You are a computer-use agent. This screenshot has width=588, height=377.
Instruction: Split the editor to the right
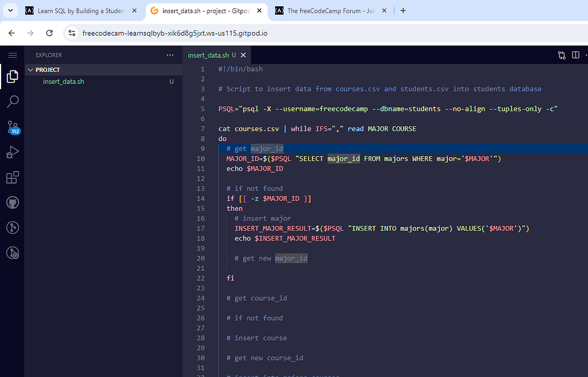(575, 55)
